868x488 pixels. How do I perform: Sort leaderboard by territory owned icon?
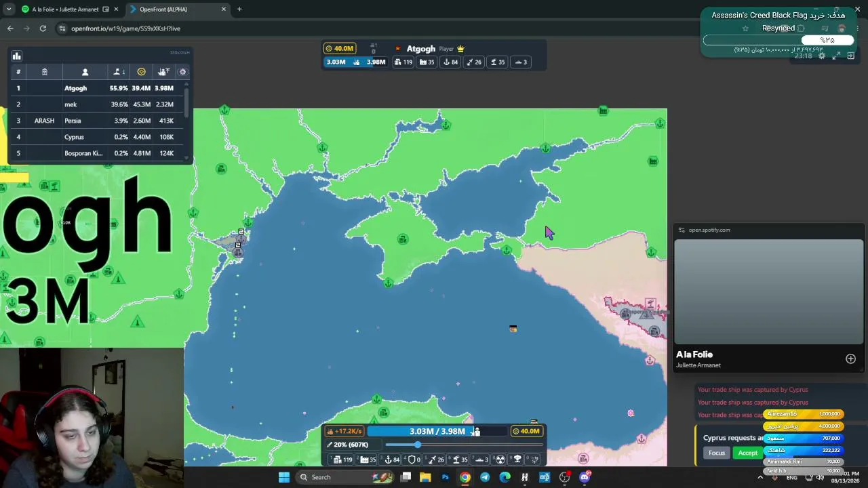point(118,72)
